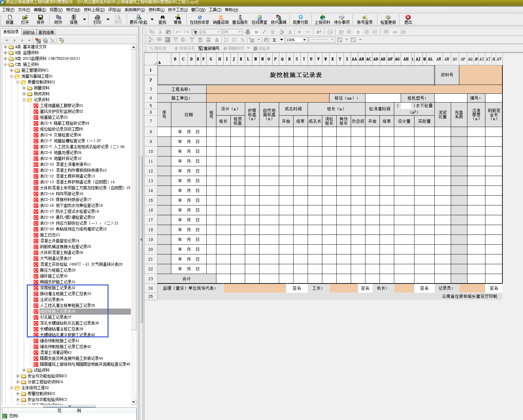Image resolution: width=523 pixels, height=420 pixels.
Task: Open the font name 宋体 dropdown
Action: pos(219,32)
